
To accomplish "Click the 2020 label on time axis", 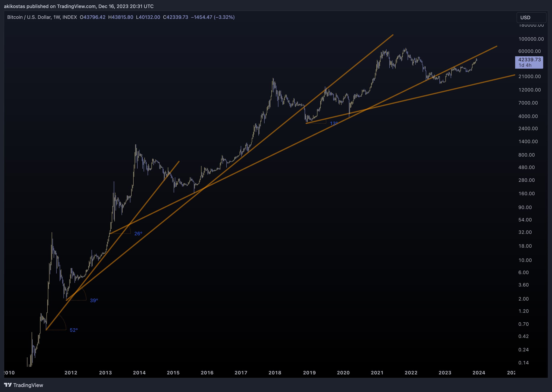I will click(x=343, y=372).
